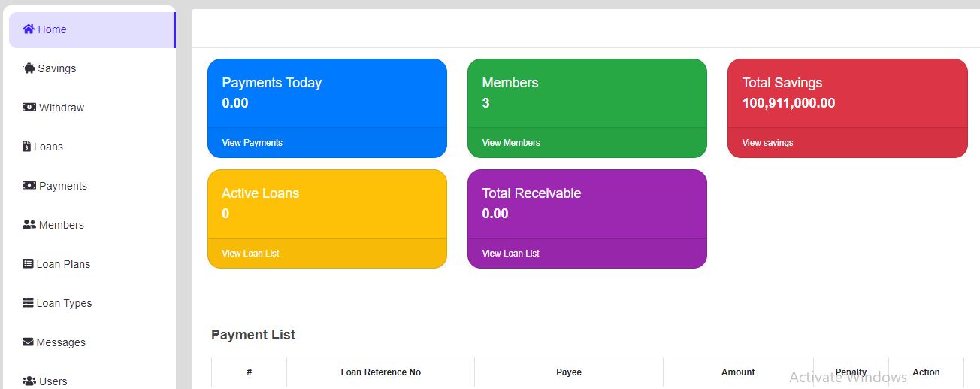This screenshot has height=389, width=980.
Task: Click the Loan Reference No column header
Action: tap(380, 372)
